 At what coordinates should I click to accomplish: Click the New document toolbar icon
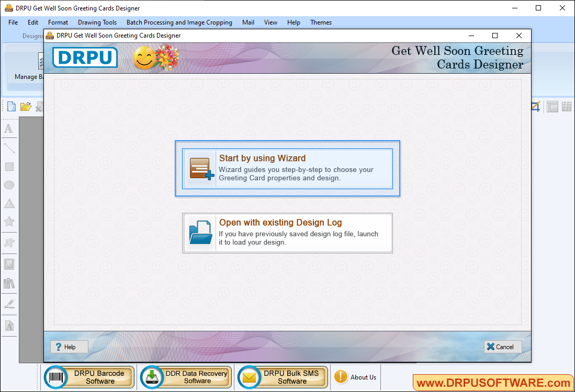(x=11, y=107)
